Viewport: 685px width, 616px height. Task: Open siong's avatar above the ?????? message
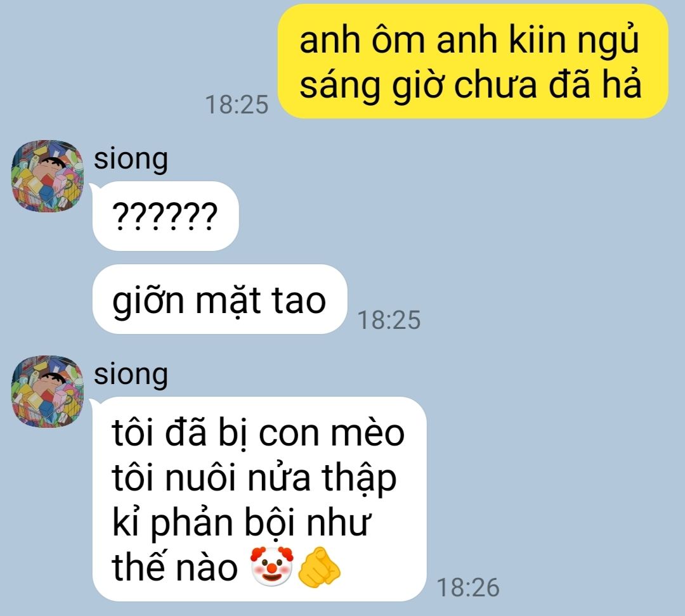click(x=47, y=176)
